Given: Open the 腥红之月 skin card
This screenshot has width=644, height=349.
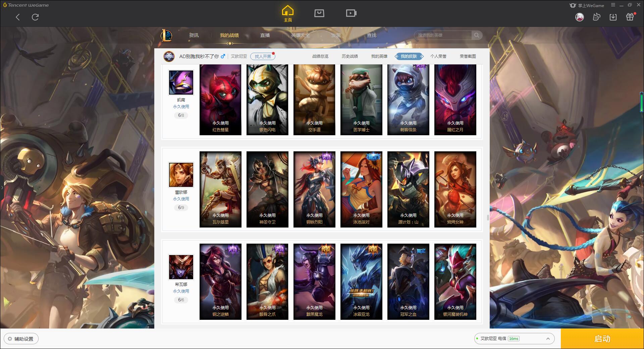Looking at the screenshot, I should coord(455,100).
